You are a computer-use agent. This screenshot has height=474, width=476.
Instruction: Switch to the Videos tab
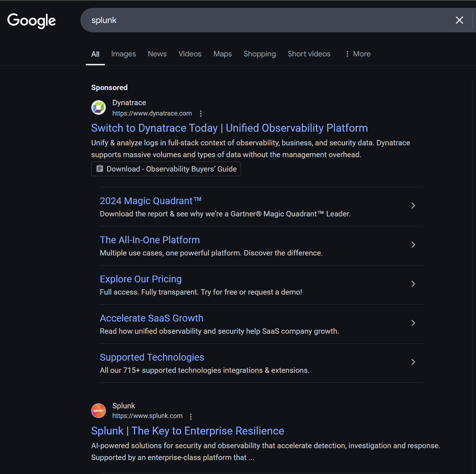tap(190, 54)
